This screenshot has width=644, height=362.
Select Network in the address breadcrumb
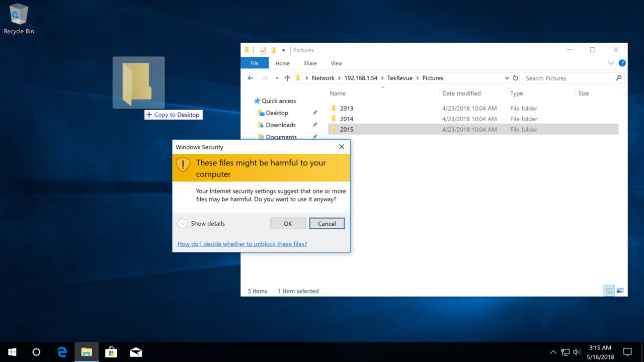[323, 78]
